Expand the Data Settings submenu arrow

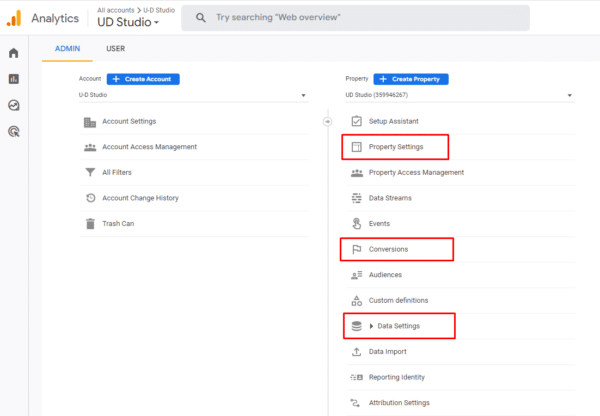[x=371, y=326]
